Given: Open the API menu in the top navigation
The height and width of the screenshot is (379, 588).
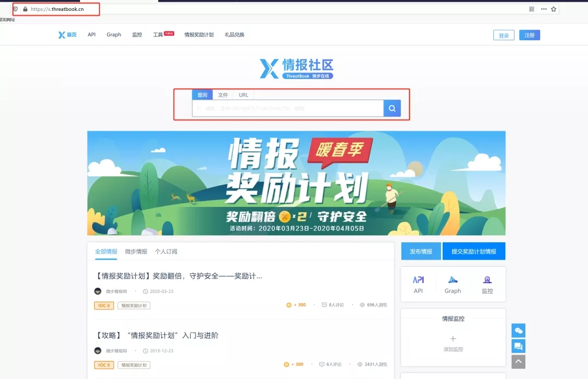Looking at the screenshot, I should [91, 34].
